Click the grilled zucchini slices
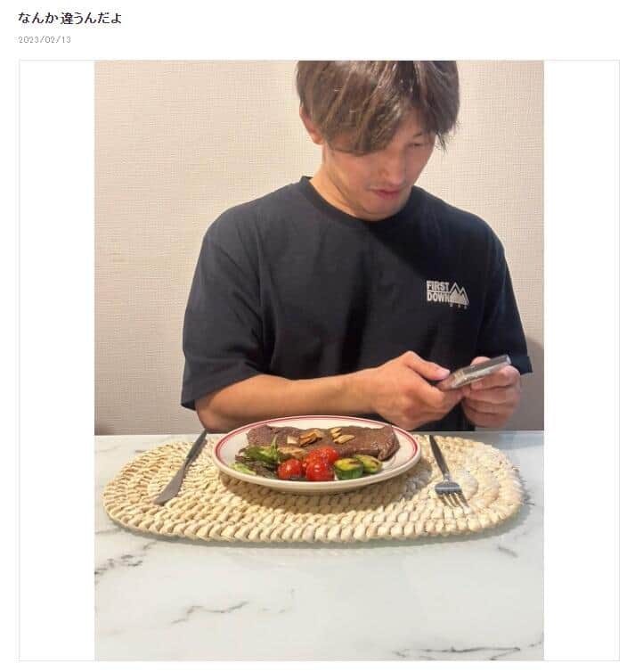 click(x=357, y=466)
